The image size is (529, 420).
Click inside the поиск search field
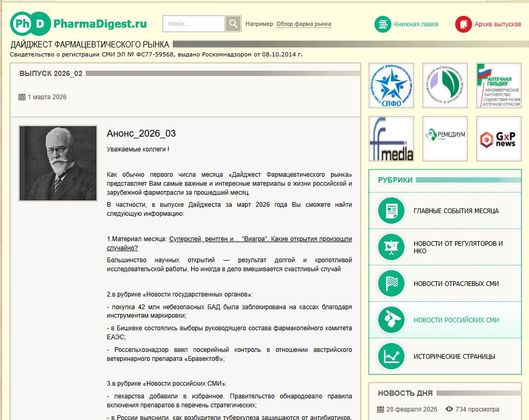(193, 24)
